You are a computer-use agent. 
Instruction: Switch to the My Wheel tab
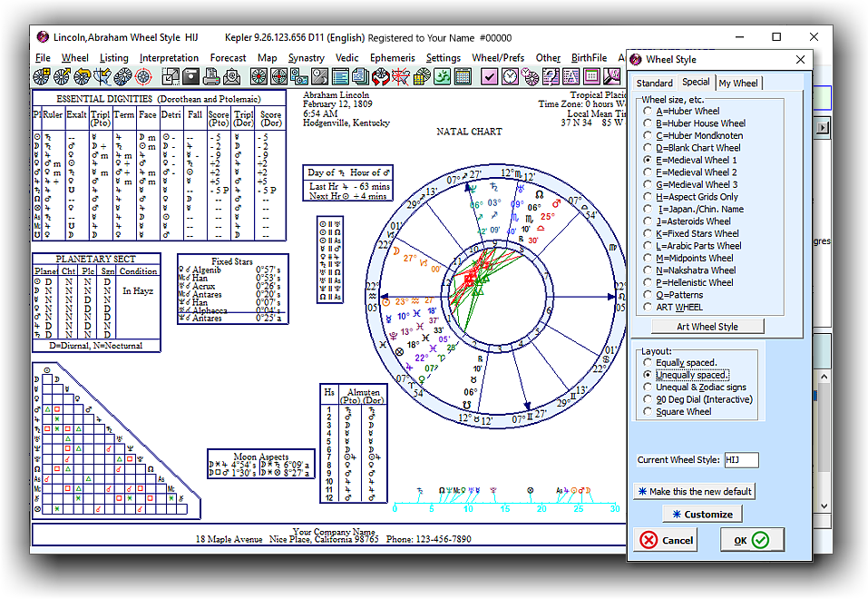tap(737, 83)
